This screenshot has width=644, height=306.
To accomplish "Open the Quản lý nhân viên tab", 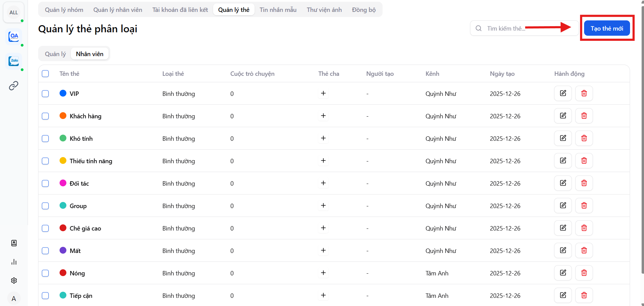I will pos(118,10).
